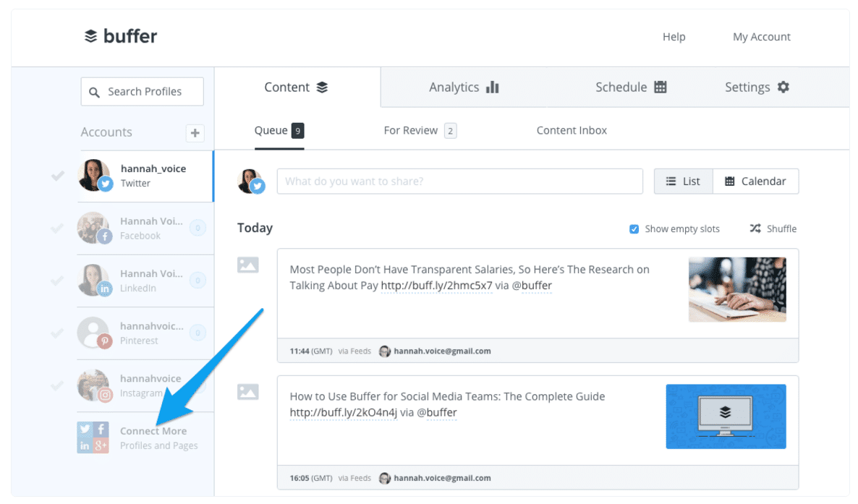
Task: Click image icon beside transparent salaries post
Action: (x=248, y=265)
